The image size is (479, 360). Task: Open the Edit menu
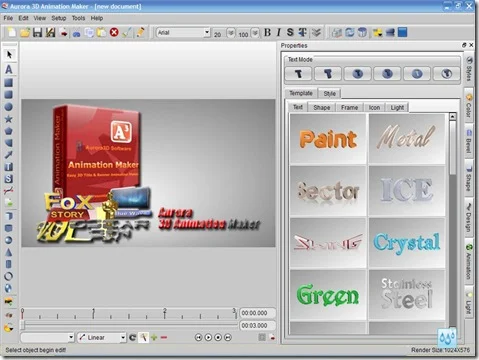(x=23, y=18)
